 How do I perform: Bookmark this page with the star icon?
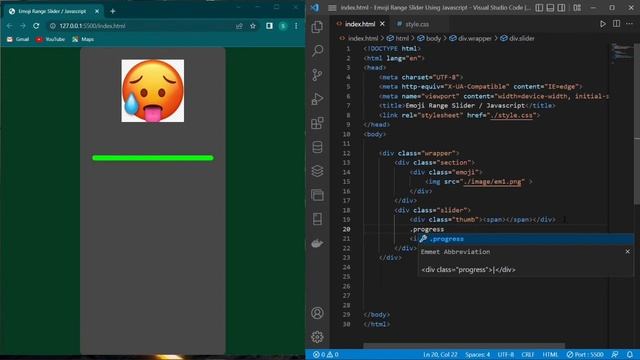[x=253, y=26]
